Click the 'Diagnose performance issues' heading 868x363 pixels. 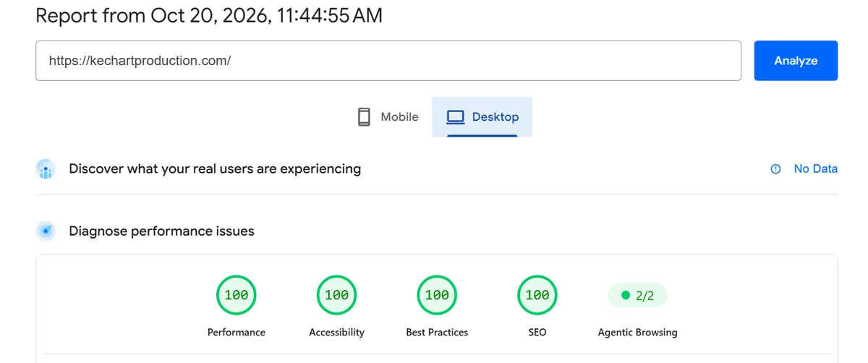pyautogui.click(x=161, y=231)
